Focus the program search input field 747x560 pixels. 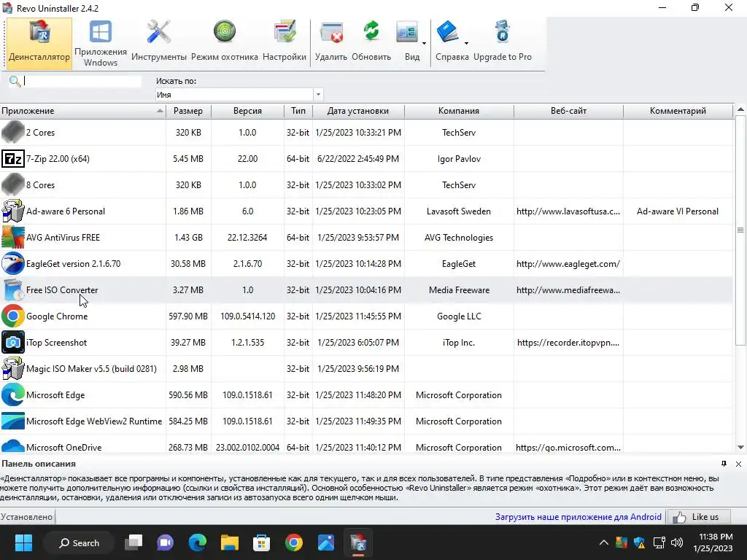pyautogui.click(x=82, y=82)
